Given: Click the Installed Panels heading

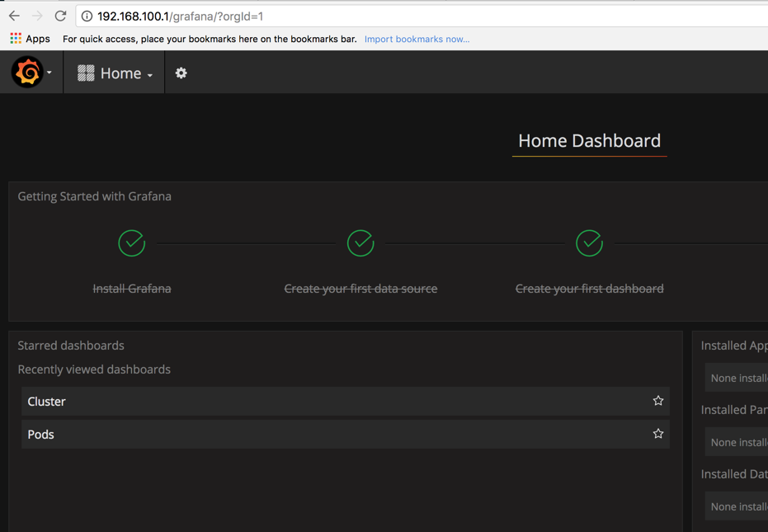Looking at the screenshot, I should tap(734, 410).
